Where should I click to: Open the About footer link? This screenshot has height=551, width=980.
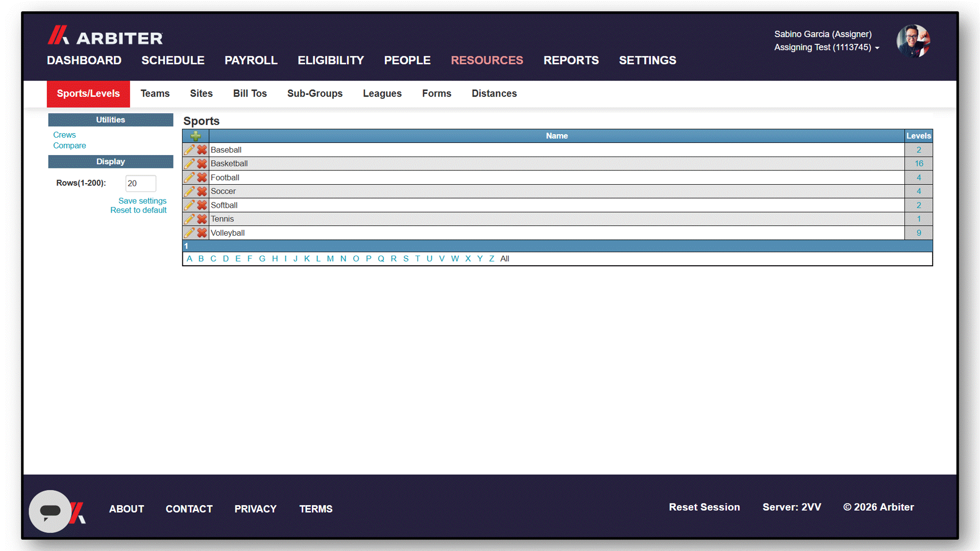click(127, 509)
